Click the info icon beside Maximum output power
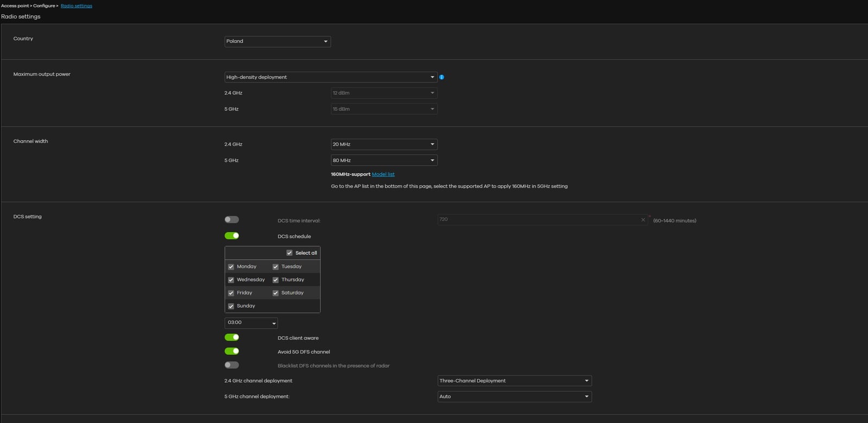 [x=442, y=77]
